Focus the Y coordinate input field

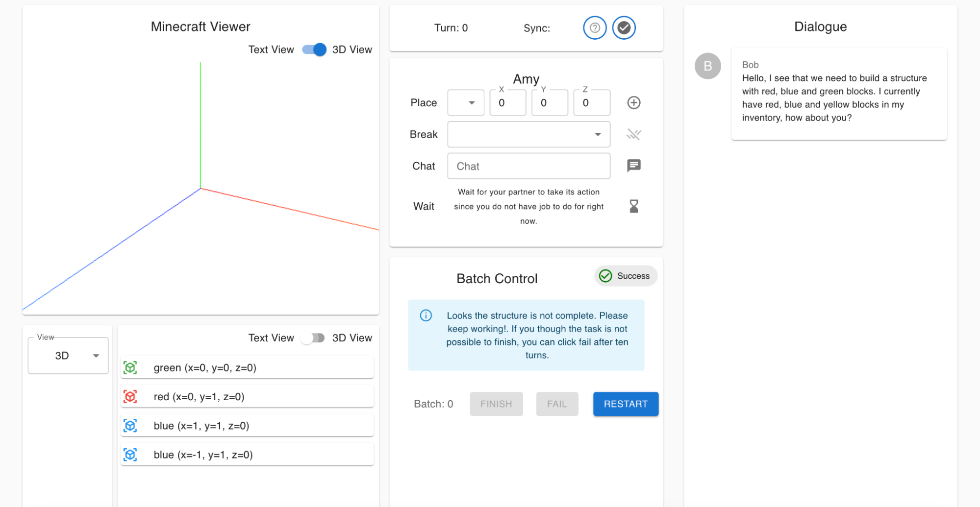click(550, 103)
